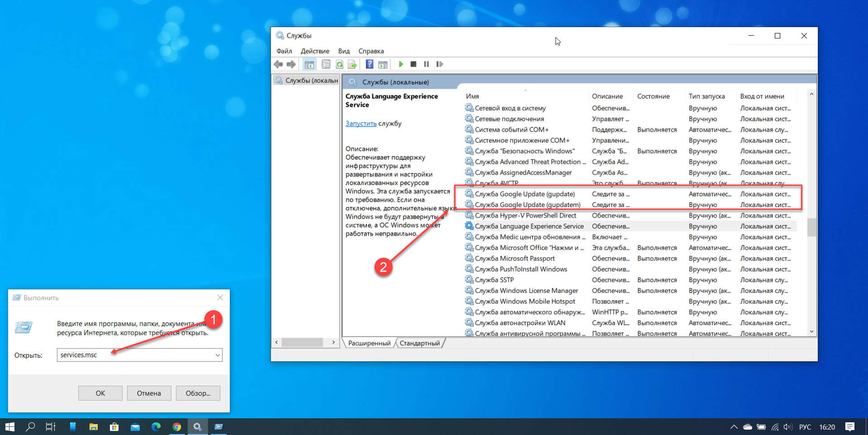Click left tree pane scroll-right arrow
The width and height of the screenshot is (868, 435).
click(x=333, y=342)
